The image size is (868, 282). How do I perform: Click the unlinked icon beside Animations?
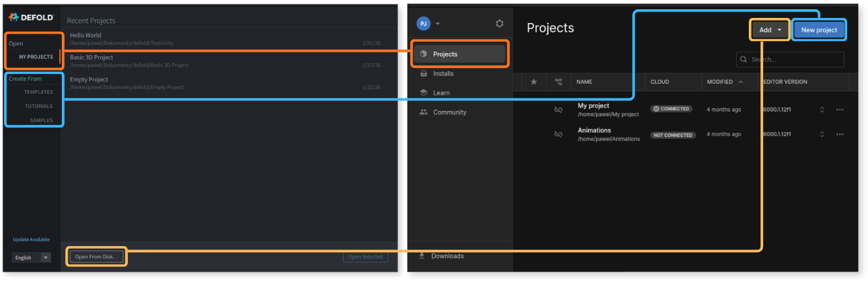tap(558, 134)
